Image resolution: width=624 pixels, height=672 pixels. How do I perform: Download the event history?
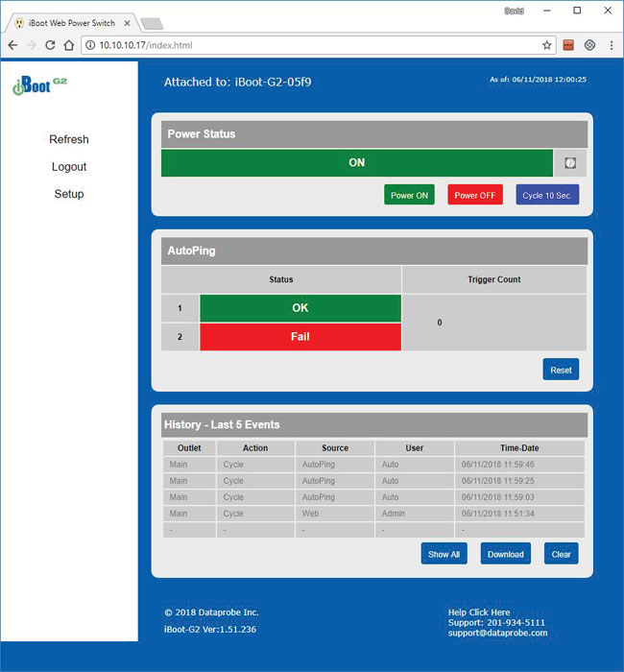coord(505,554)
